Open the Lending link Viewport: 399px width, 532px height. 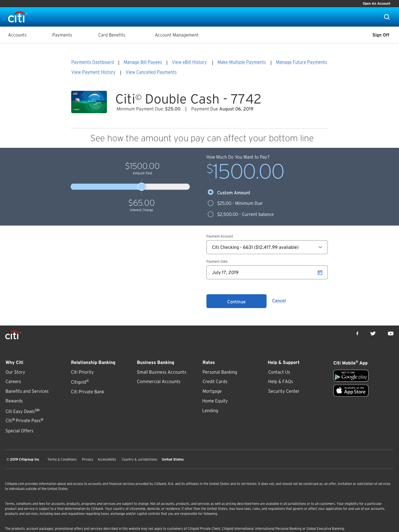pos(210,411)
